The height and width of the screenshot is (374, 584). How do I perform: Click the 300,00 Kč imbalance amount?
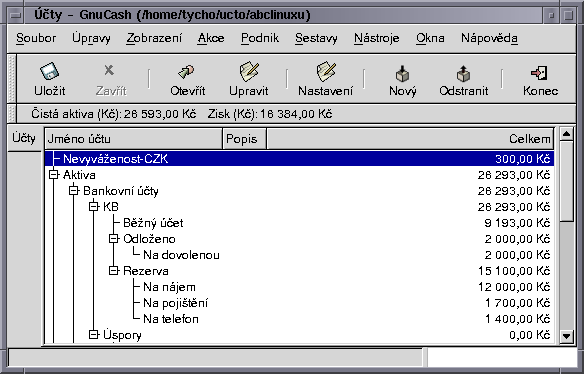(x=523, y=159)
